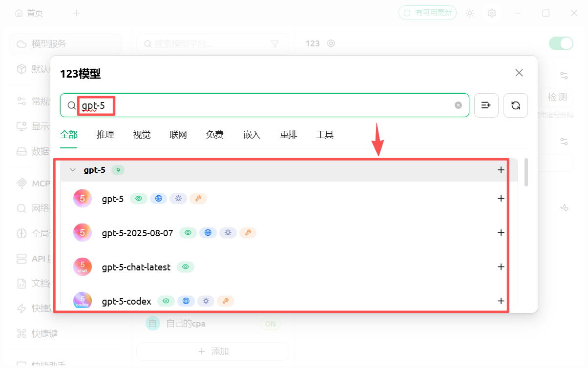The width and height of the screenshot is (588, 368).
Task: Click the gear icon next to 123
Action: 331,43
